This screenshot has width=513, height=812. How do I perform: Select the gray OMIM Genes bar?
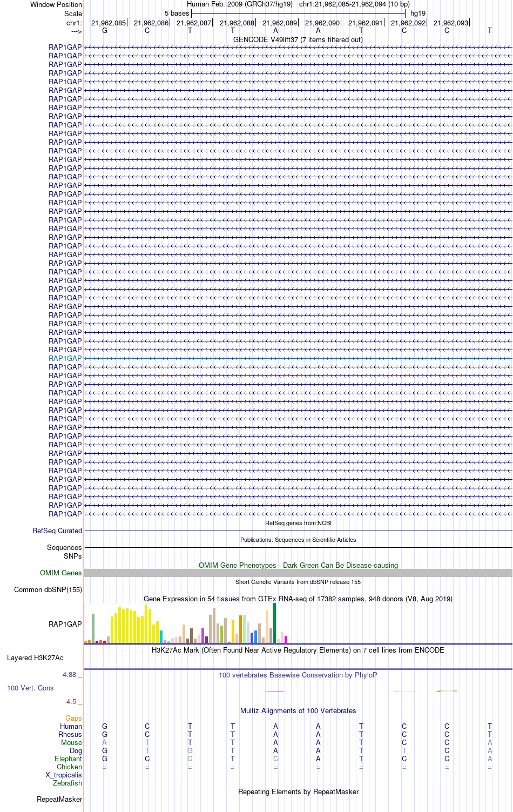click(x=298, y=573)
